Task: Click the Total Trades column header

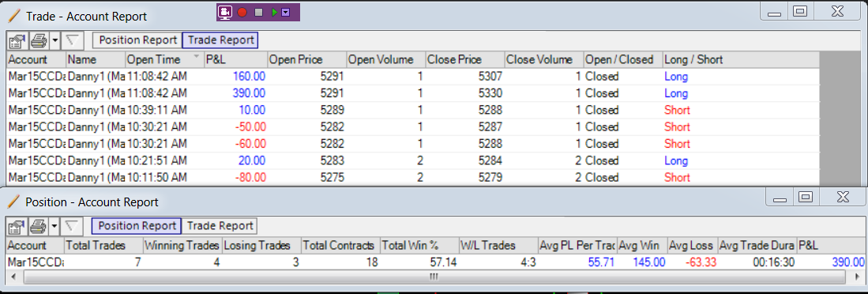Action: (103, 245)
